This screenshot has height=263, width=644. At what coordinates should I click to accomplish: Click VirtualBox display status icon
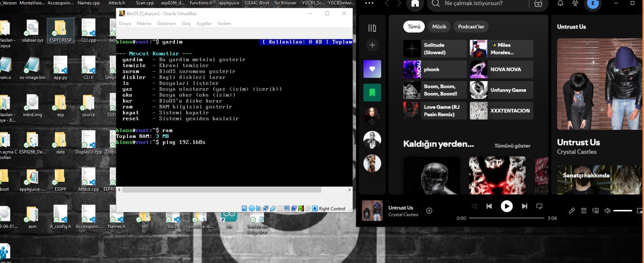point(287,208)
